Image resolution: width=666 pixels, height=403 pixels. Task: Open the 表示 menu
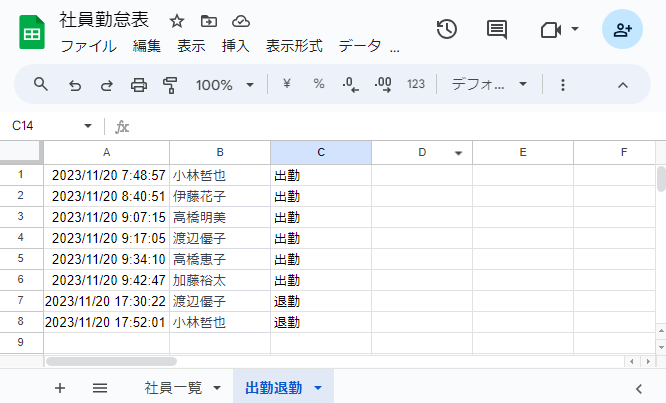coord(191,46)
